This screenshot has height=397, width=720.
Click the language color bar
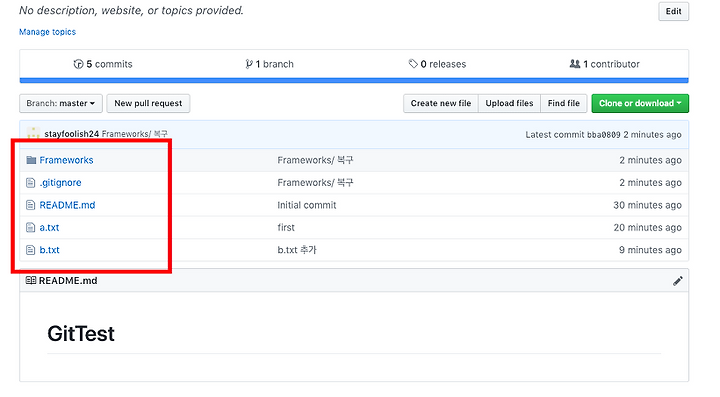pos(354,81)
